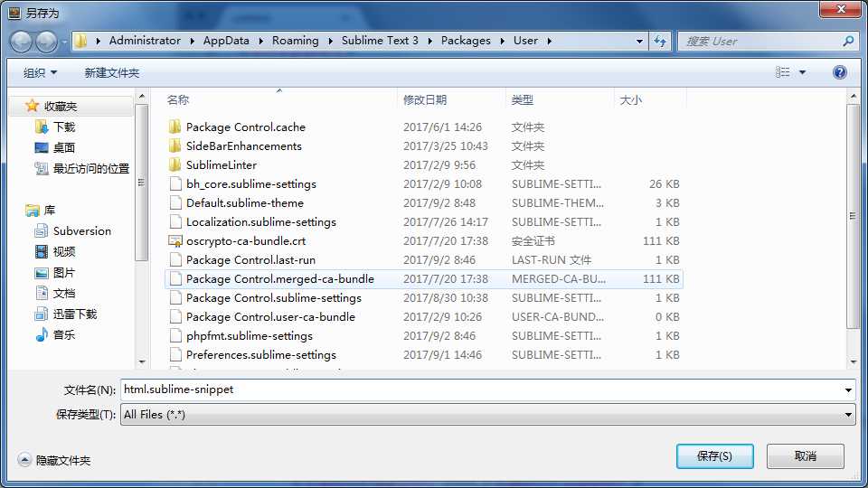Click the 图片 library icon
Screen dimensions: 868x488
(x=42, y=273)
